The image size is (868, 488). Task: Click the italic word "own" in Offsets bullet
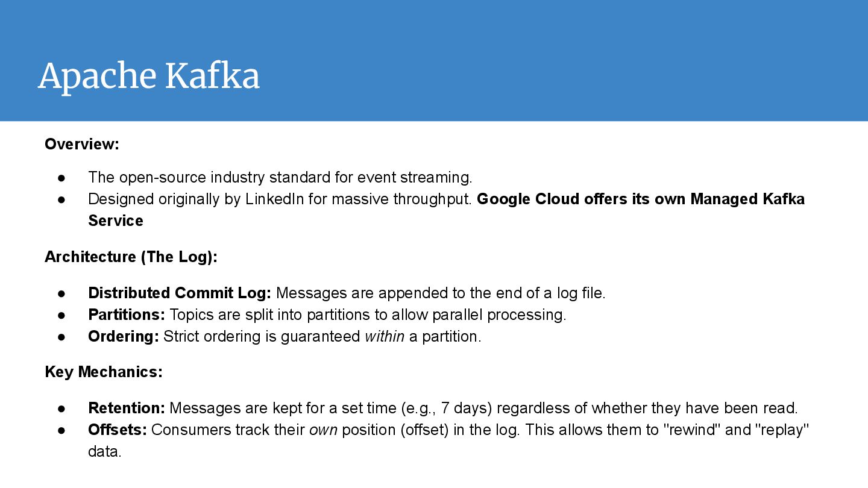(x=323, y=430)
